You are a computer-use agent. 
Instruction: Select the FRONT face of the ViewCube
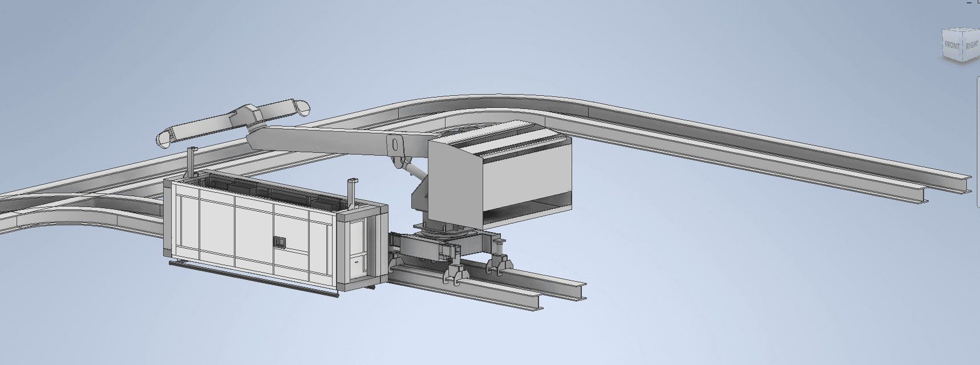click(x=952, y=47)
